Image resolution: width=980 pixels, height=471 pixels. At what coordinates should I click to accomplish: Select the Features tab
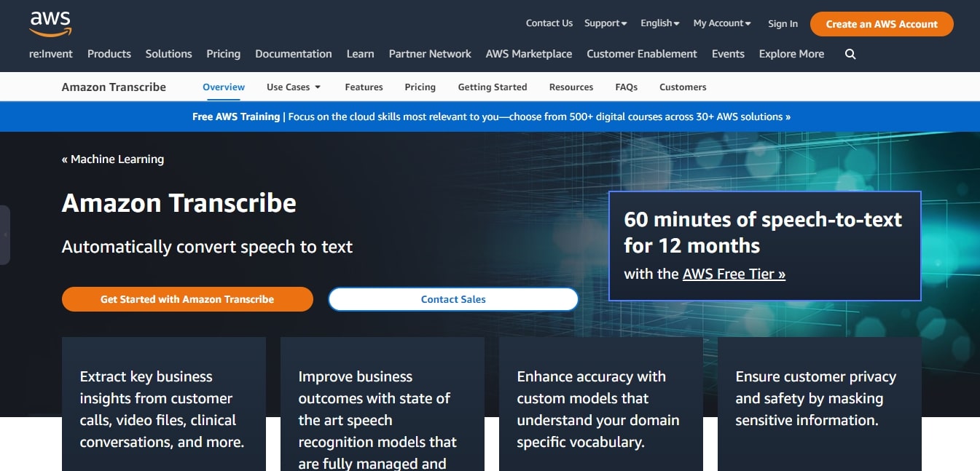pos(364,87)
